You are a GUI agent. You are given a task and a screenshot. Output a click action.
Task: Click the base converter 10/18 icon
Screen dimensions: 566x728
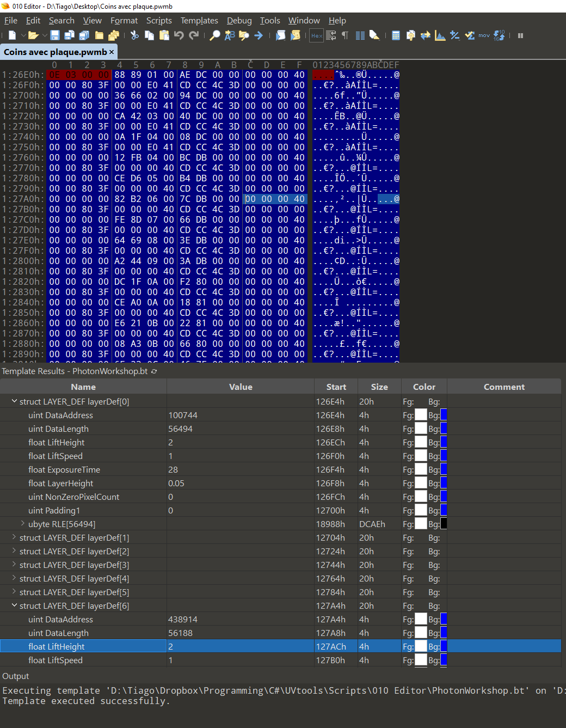(x=500, y=35)
